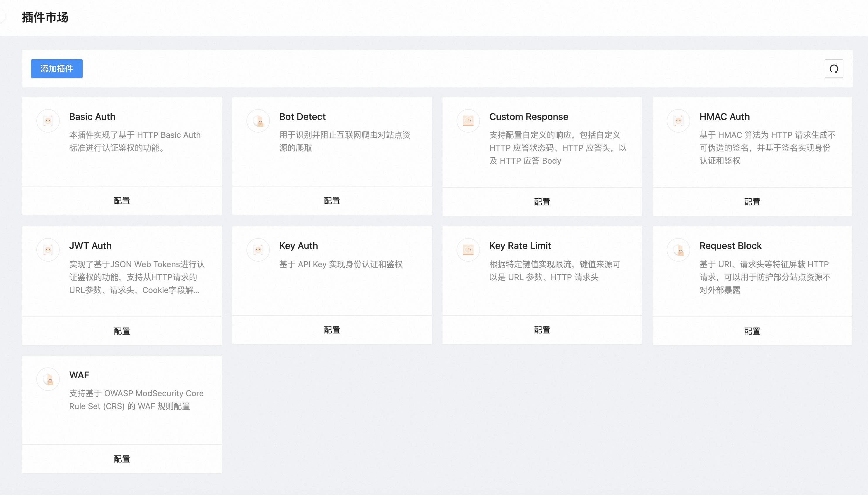
Task: Open 配置 for Basic Auth plugin
Action: (x=122, y=201)
